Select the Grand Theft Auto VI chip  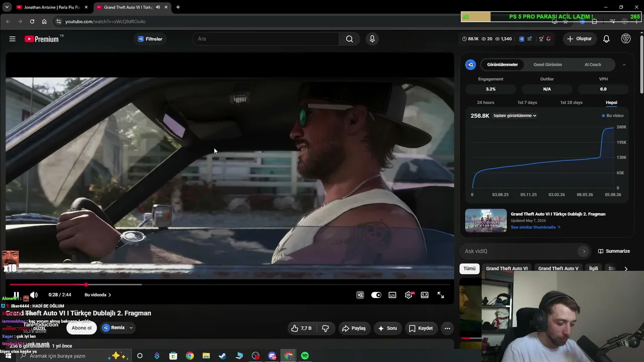pos(507,268)
